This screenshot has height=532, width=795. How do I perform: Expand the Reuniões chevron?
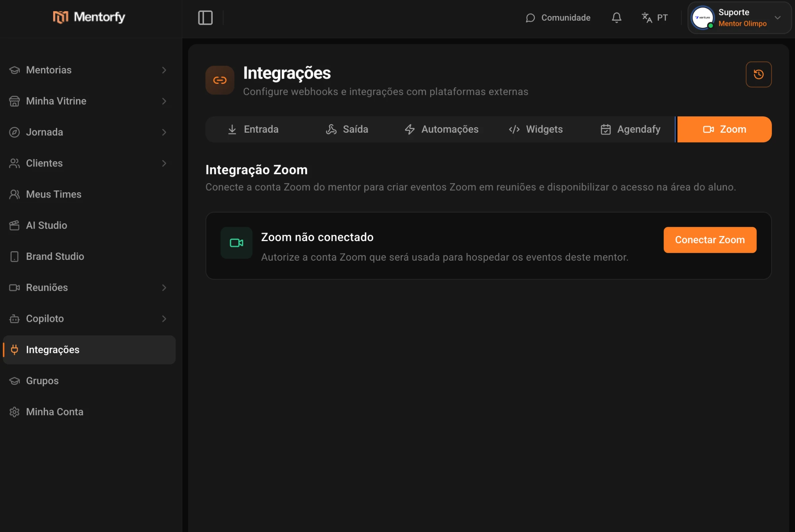click(x=164, y=288)
